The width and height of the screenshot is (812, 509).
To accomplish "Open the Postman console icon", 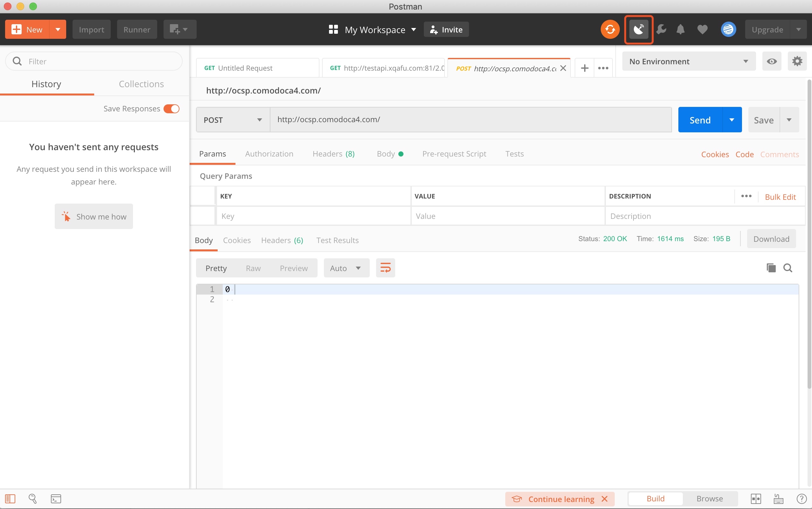I will (56, 499).
